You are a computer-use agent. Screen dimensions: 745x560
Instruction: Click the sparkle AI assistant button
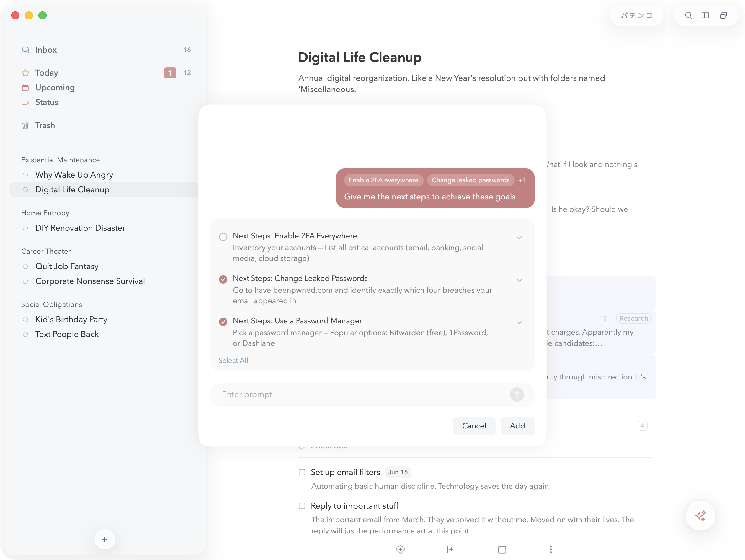[700, 515]
